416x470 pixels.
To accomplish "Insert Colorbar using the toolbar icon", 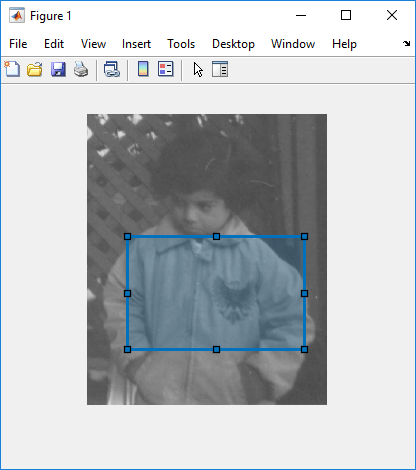I will point(143,69).
